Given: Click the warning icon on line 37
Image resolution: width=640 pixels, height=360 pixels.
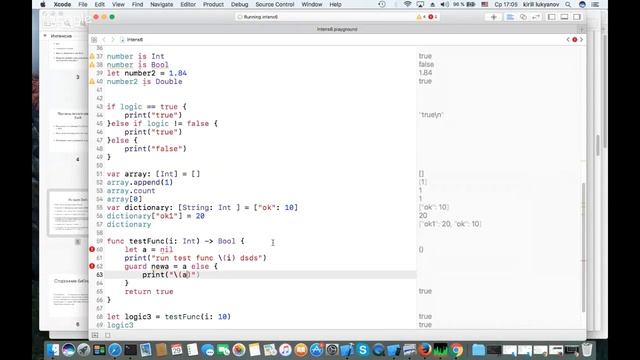Looking at the screenshot, I should coord(92,56).
